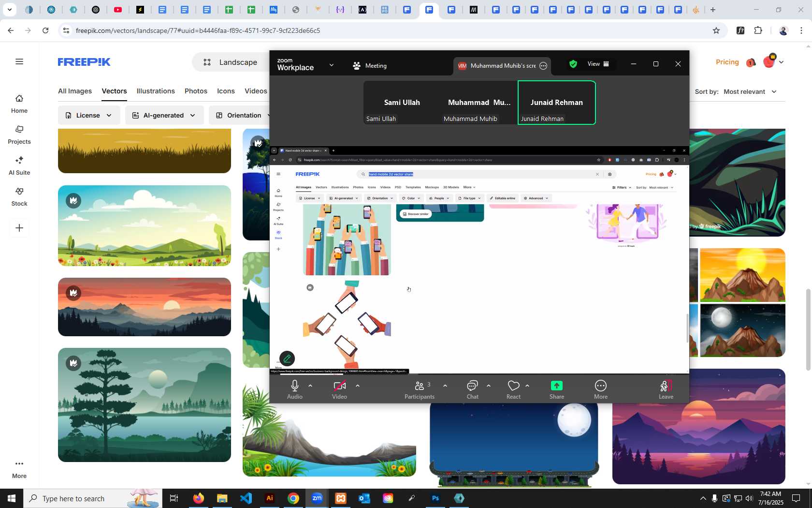The image size is (812, 508).
Task: Click the green encryption shield icon
Action: click(x=573, y=64)
